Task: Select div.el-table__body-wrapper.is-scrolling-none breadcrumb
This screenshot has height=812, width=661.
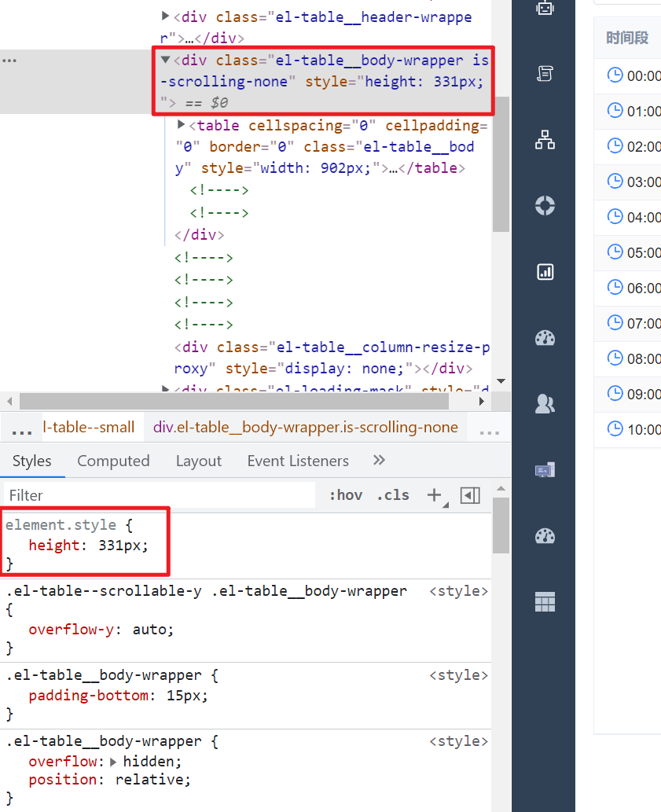Action: [x=306, y=428]
